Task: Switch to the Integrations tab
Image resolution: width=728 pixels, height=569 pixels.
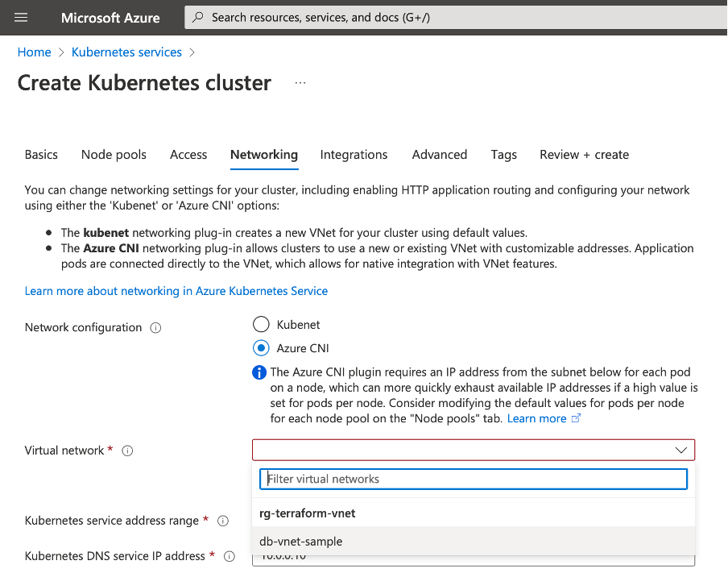Action: pos(354,155)
